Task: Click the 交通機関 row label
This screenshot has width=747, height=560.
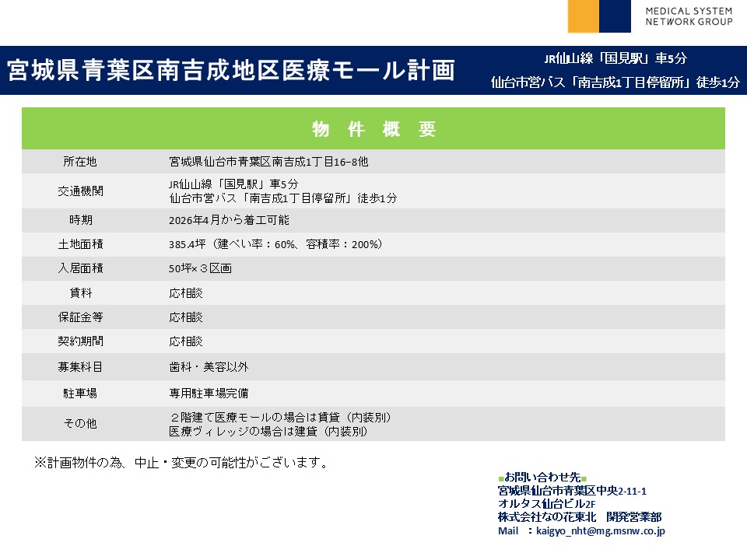Action: (x=80, y=191)
